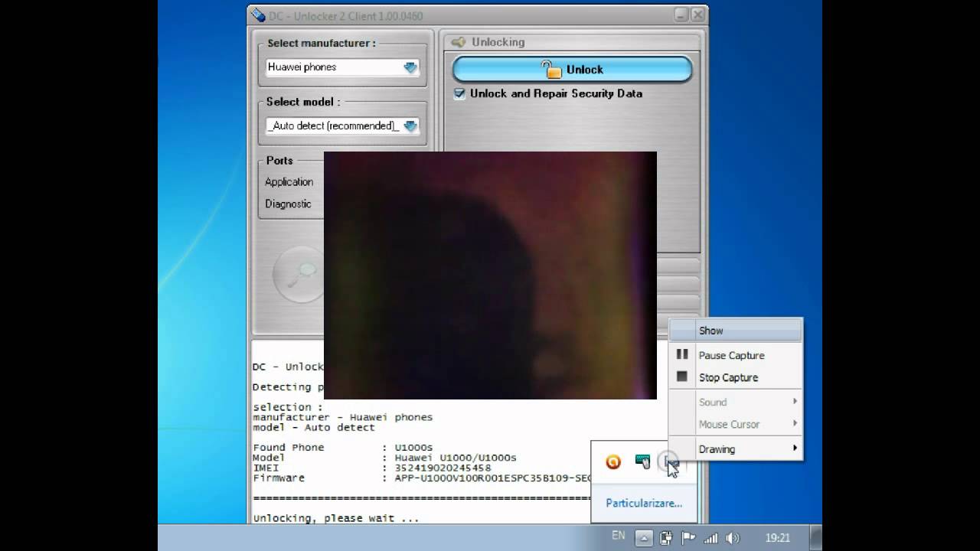Choose Pause Capture in the context menu
The width and height of the screenshot is (980, 551).
pyautogui.click(x=736, y=355)
